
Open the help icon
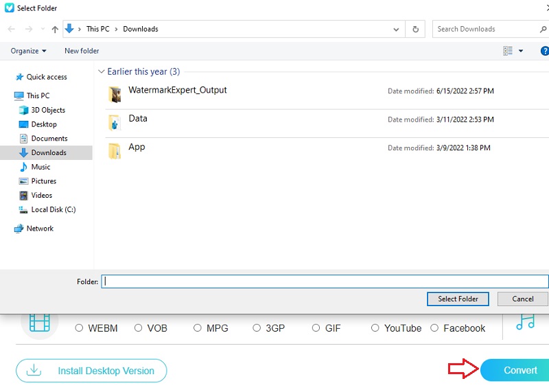(x=544, y=51)
